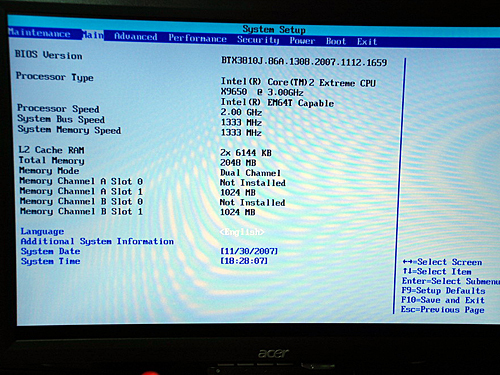Open the Maintenance tab
Viewport: 500px width, 375px height.
point(39,33)
